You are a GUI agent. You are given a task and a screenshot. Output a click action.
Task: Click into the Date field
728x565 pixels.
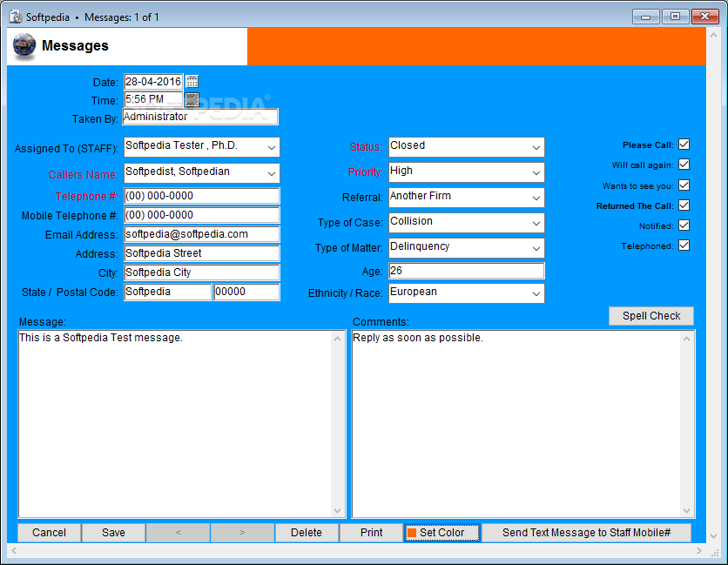pos(153,82)
